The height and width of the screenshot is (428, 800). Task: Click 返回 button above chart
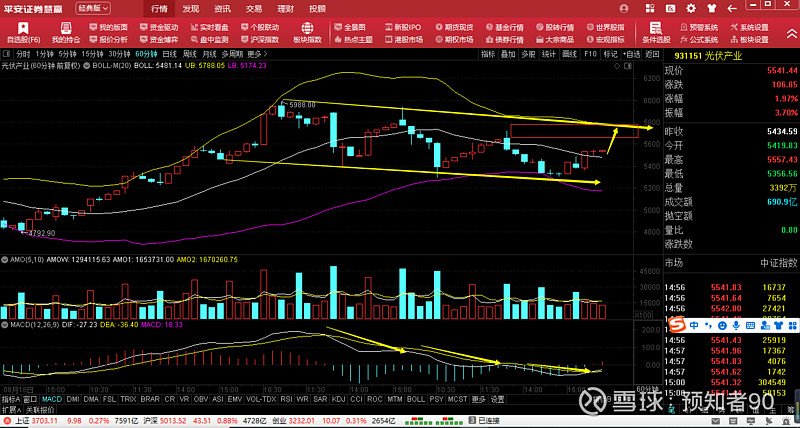652,54
